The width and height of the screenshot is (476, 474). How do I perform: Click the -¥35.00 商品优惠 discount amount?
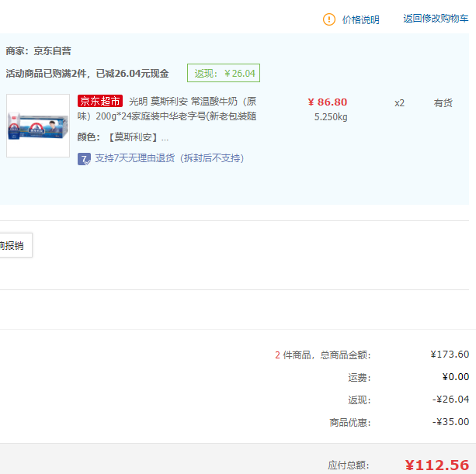tap(450, 422)
